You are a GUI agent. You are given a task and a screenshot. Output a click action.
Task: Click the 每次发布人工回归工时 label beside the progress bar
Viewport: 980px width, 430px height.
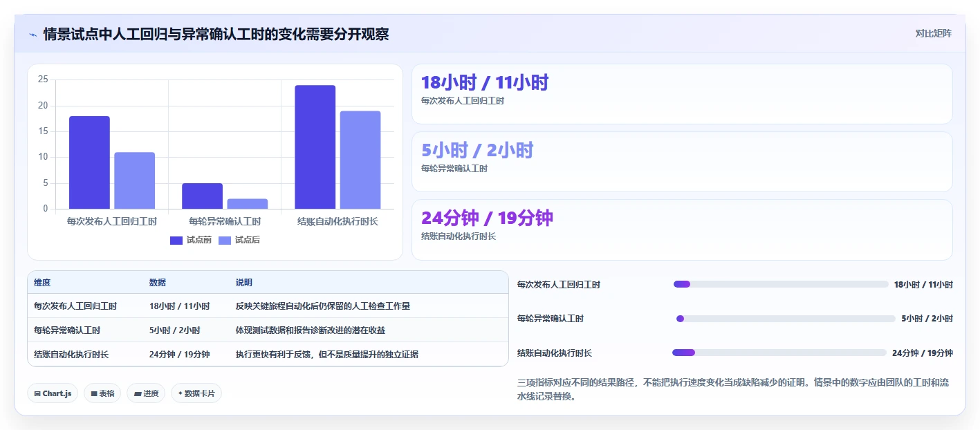(x=559, y=284)
